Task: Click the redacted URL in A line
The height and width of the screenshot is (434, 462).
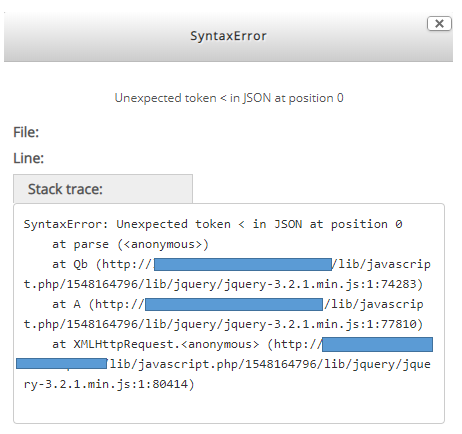Action: tap(234, 304)
